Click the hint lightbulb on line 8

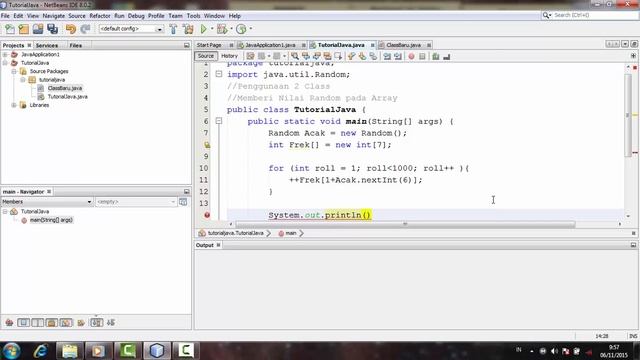click(x=207, y=145)
